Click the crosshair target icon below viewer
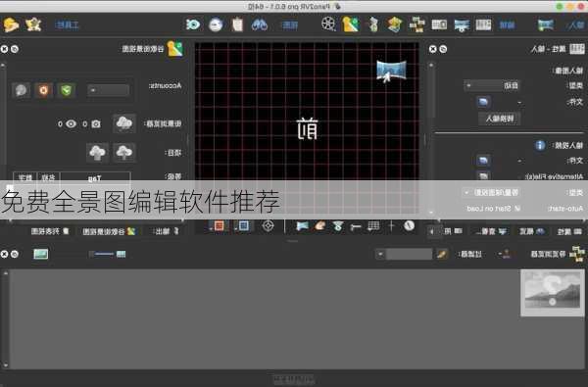Image resolution: width=588 pixels, height=387 pixels. point(268,225)
